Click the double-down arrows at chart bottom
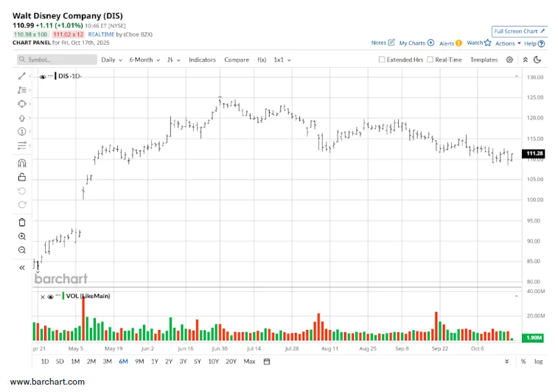Viewport: 558px width, 392px height. (x=506, y=361)
